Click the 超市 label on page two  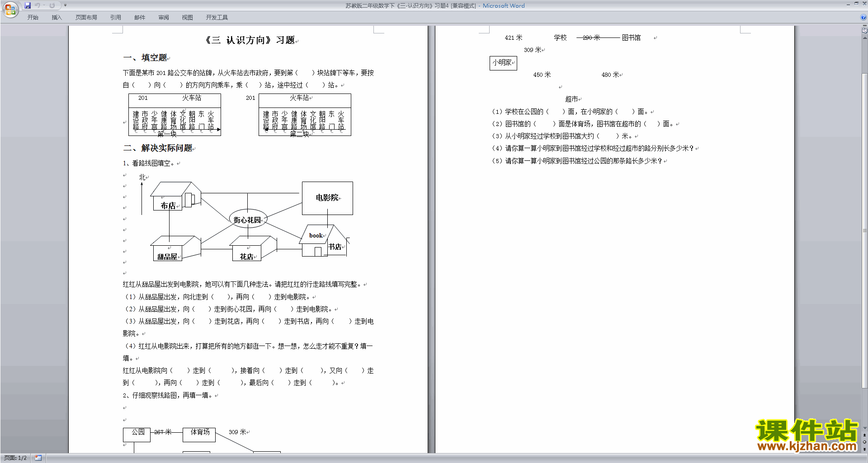(571, 99)
